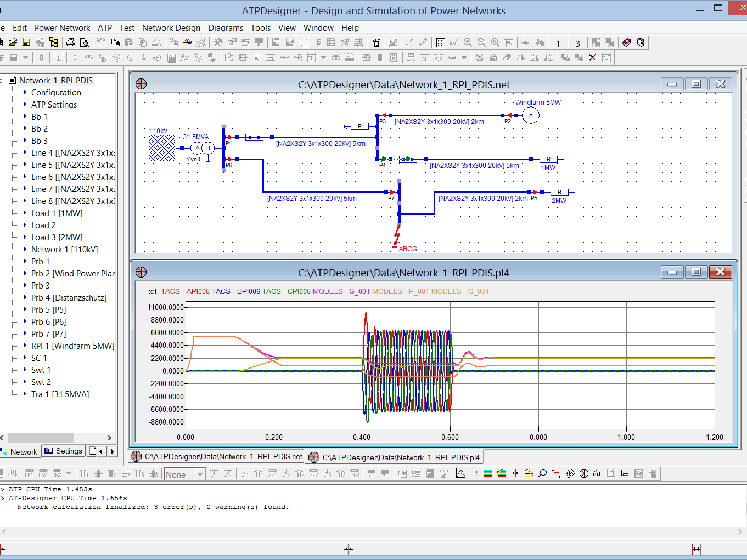Click the Zoom In magnifier icon
Viewport: 747px width, 560px height.
[x=468, y=42]
